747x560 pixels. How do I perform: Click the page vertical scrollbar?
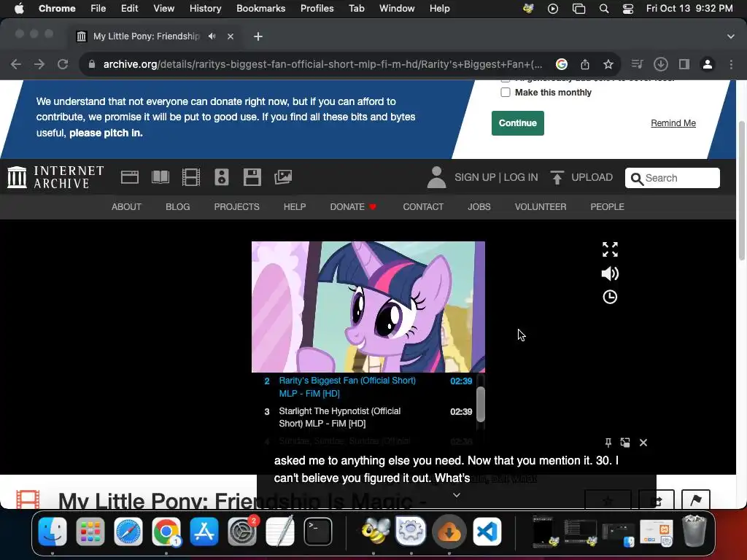(x=741, y=190)
